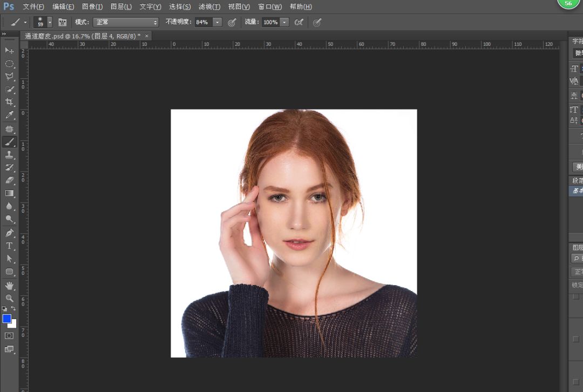Viewport: 583px width, 392px height.
Task: Select the Crop tool
Action: point(9,102)
